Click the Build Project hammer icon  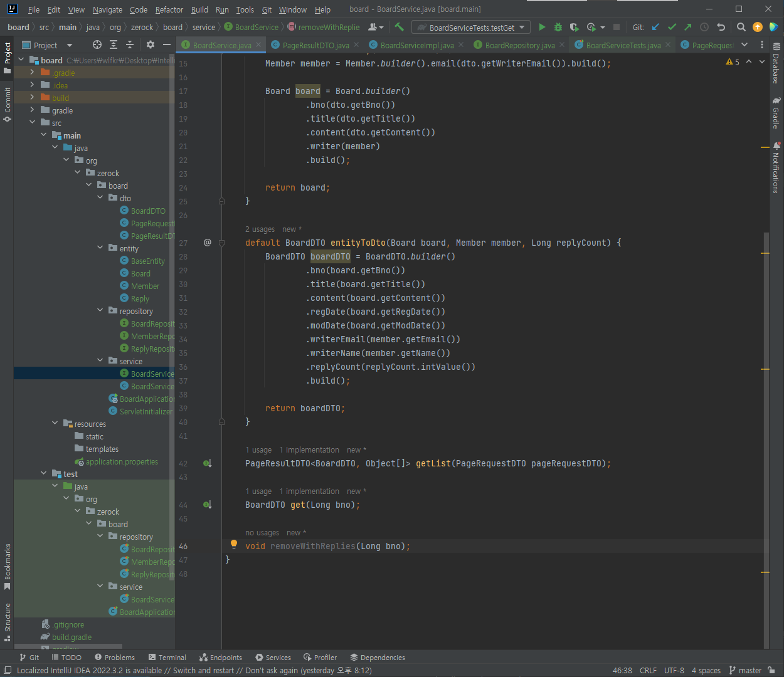tap(399, 27)
